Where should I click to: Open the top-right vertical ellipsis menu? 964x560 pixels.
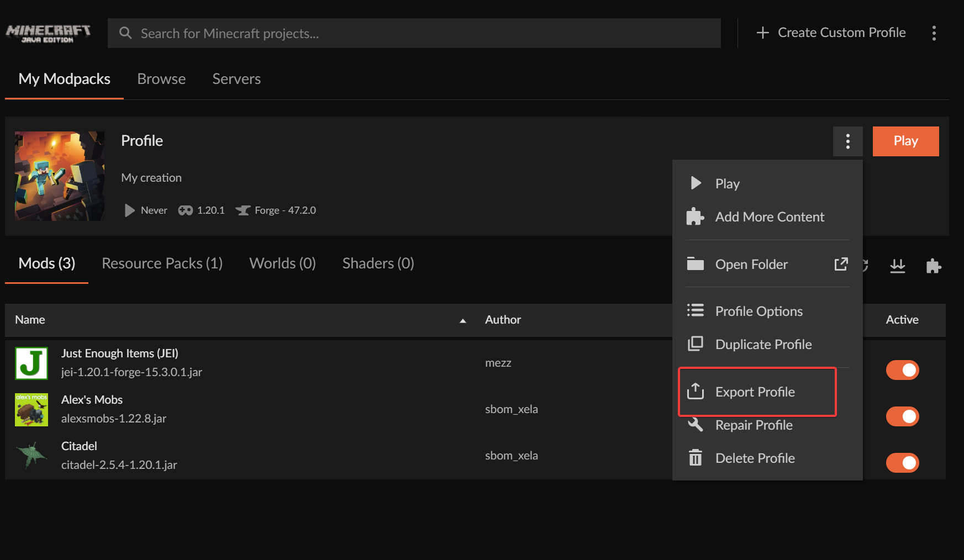click(x=934, y=33)
